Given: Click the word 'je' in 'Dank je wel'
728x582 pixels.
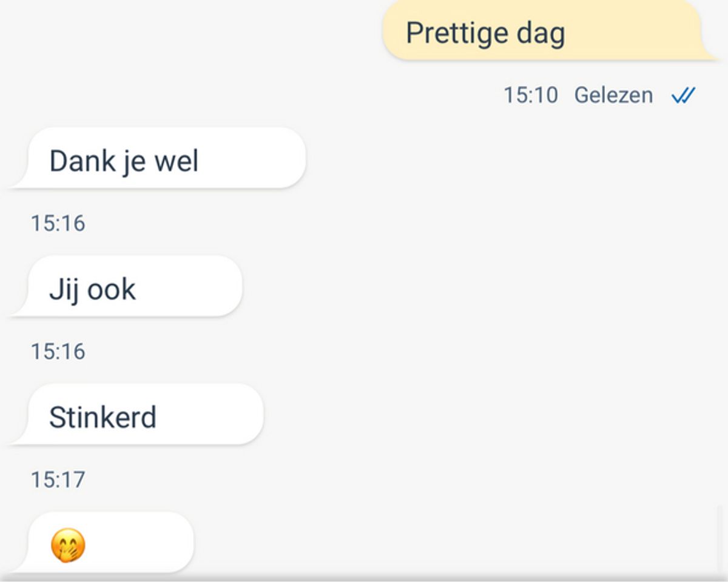Looking at the screenshot, I should (132, 162).
